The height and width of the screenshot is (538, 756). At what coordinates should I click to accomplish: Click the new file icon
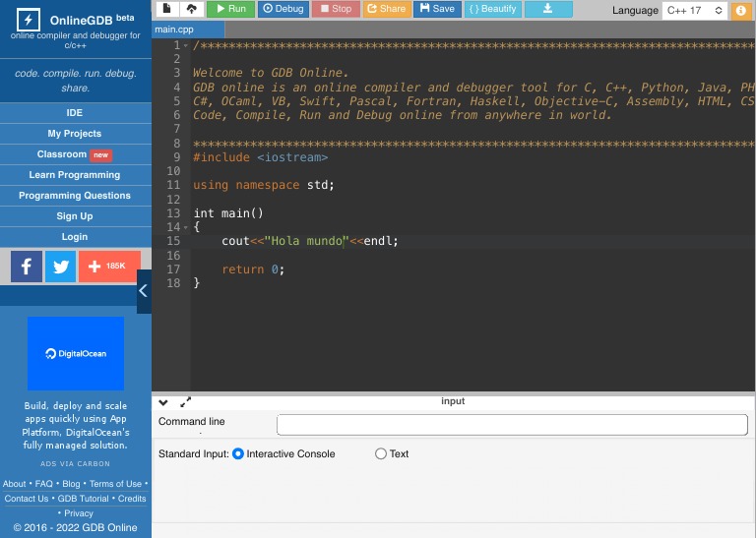(167, 9)
